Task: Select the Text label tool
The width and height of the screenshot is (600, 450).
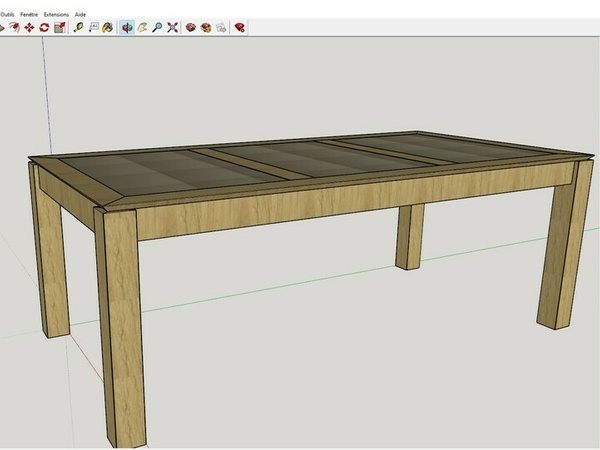Action: pos(93,27)
